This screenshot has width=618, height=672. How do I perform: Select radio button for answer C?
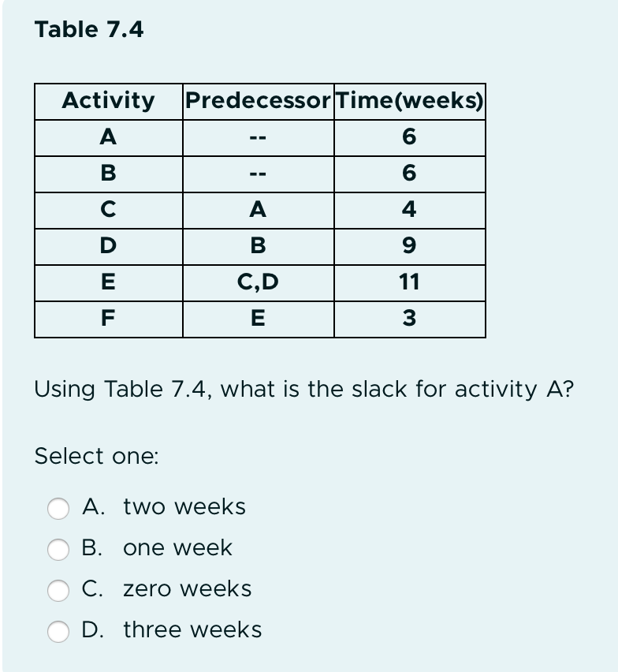coord(58,590)
